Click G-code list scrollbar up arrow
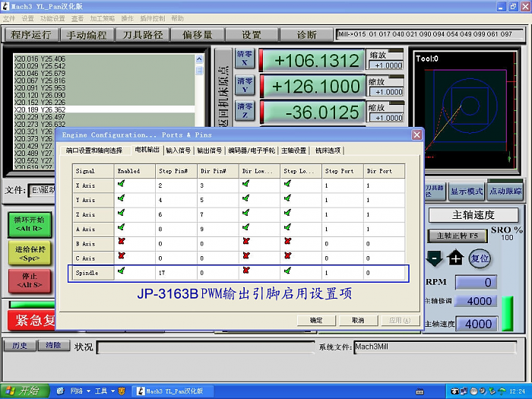Image resolution: width=532 pixels, height=399 pixels. click(x=199, y=59)
